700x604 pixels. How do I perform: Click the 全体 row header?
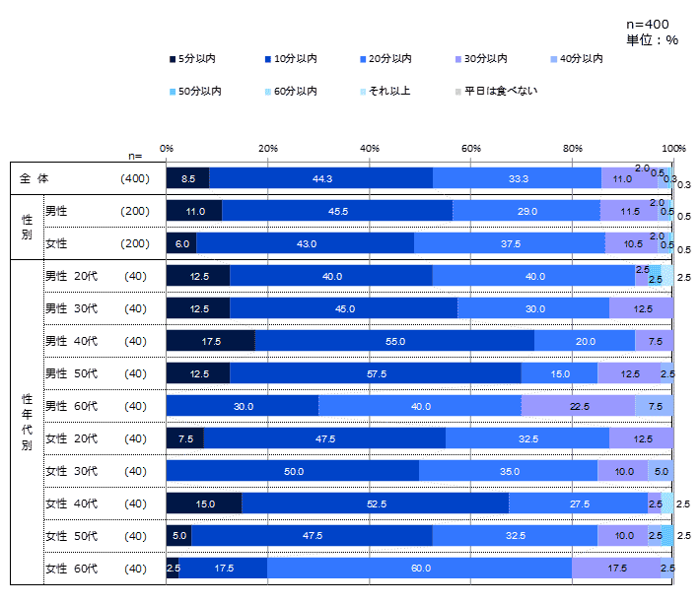tap(34, 178)
